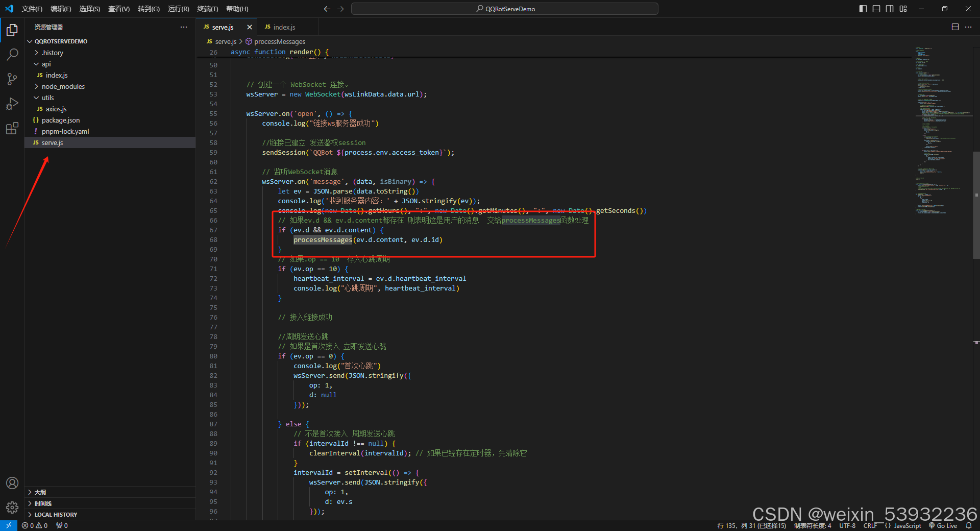
Task: Switch to the index.js tab
Action: point(283,27)
